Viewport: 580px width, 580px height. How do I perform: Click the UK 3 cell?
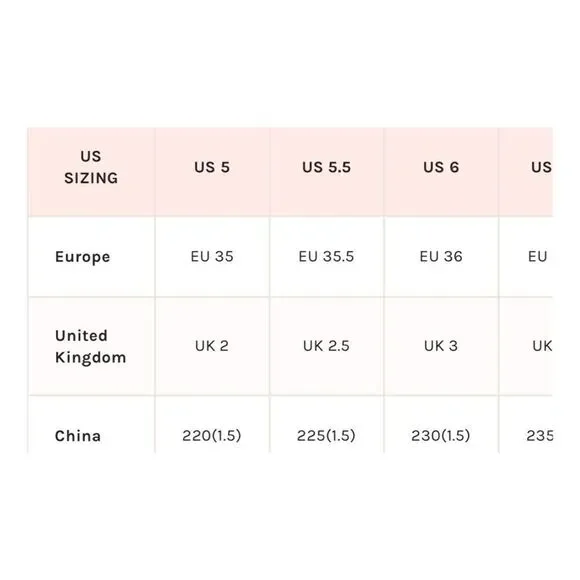[x=441, y=346]
